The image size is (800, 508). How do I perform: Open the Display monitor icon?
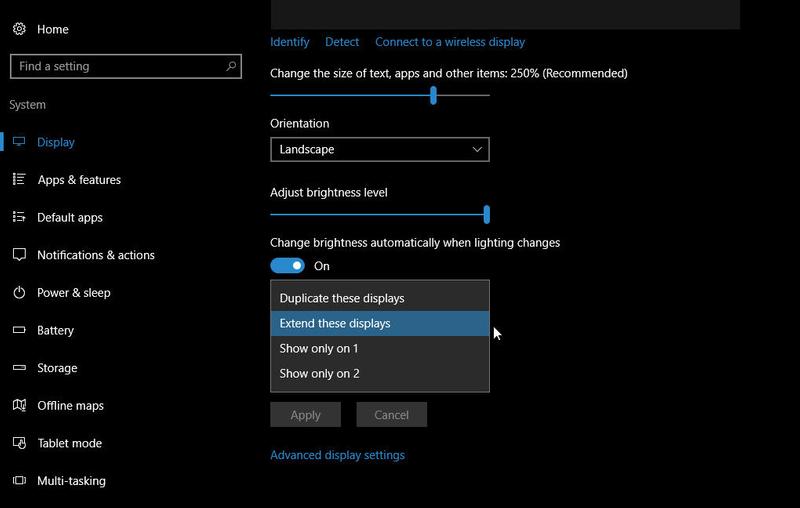point(19,142)
